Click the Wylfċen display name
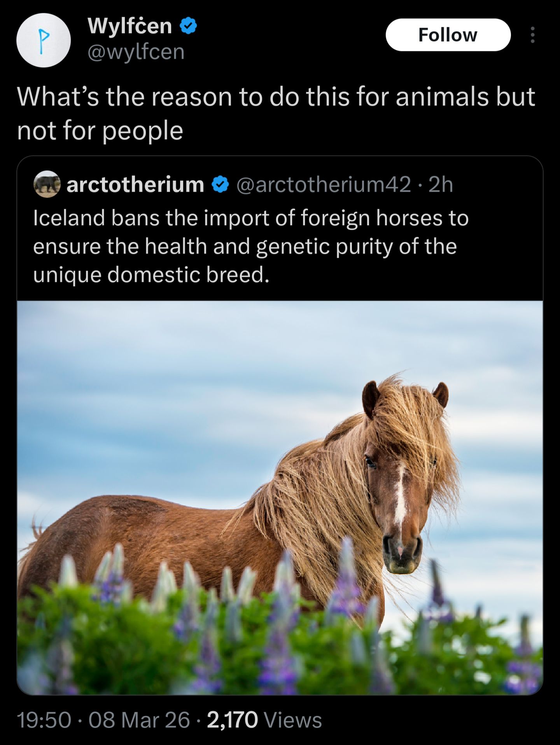Screen dimensions: 560x745 tap(130, 26)
